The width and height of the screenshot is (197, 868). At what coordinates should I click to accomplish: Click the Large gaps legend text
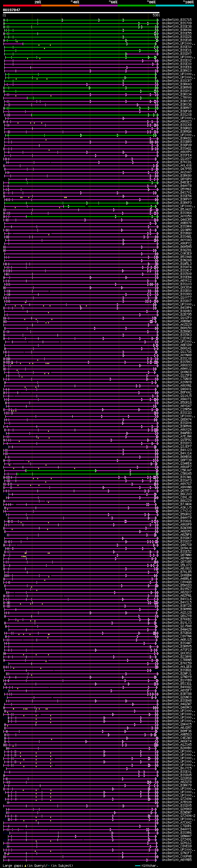(x=38, y=866)
